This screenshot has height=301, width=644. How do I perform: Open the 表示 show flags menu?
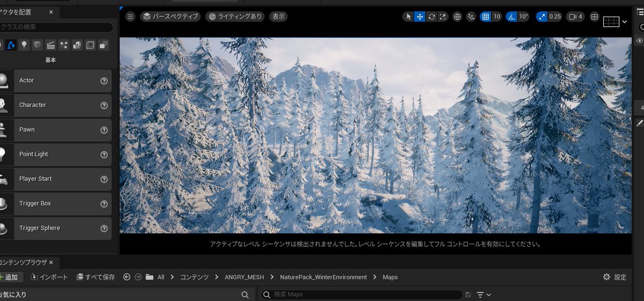click(x=279, y=17)
